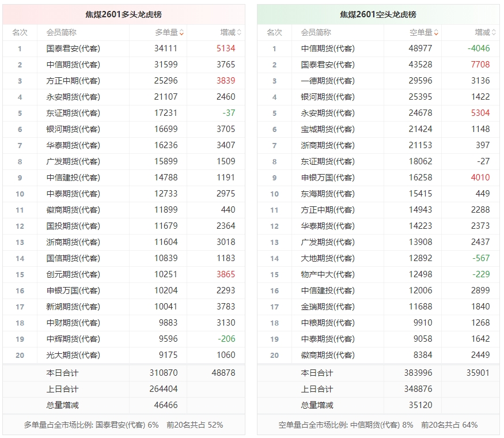Image resolution: width=504 pixels, height=438 pixels.
Task: Click red value 4010
Action: tap(480, 178)
